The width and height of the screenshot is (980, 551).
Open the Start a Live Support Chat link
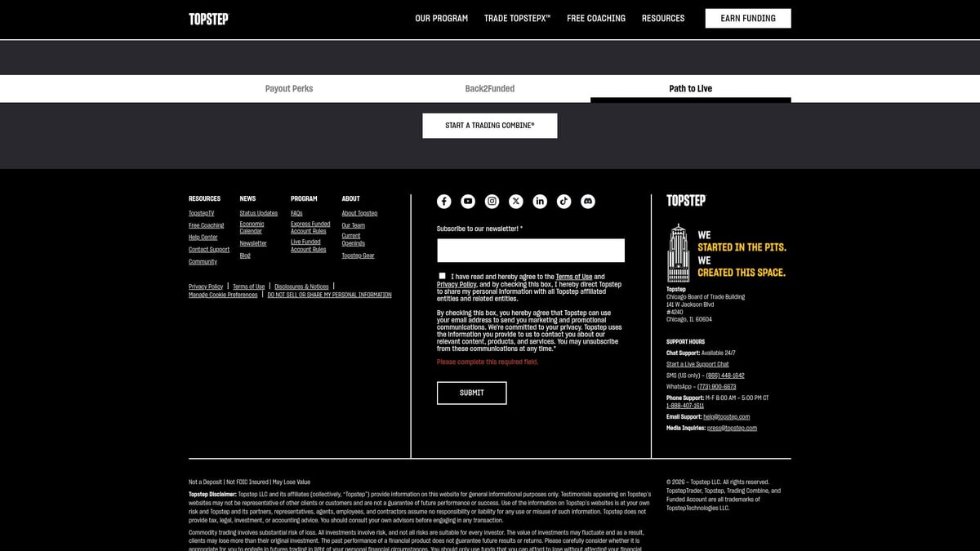pos(697,364)
